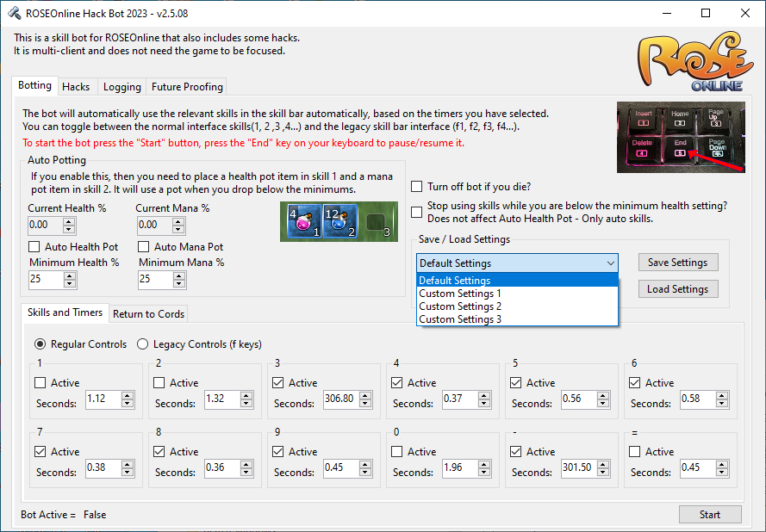The height and width of the screenshot is (532, 766).
Task: Click the ROSE Online logo
Action: coord(694,62)
